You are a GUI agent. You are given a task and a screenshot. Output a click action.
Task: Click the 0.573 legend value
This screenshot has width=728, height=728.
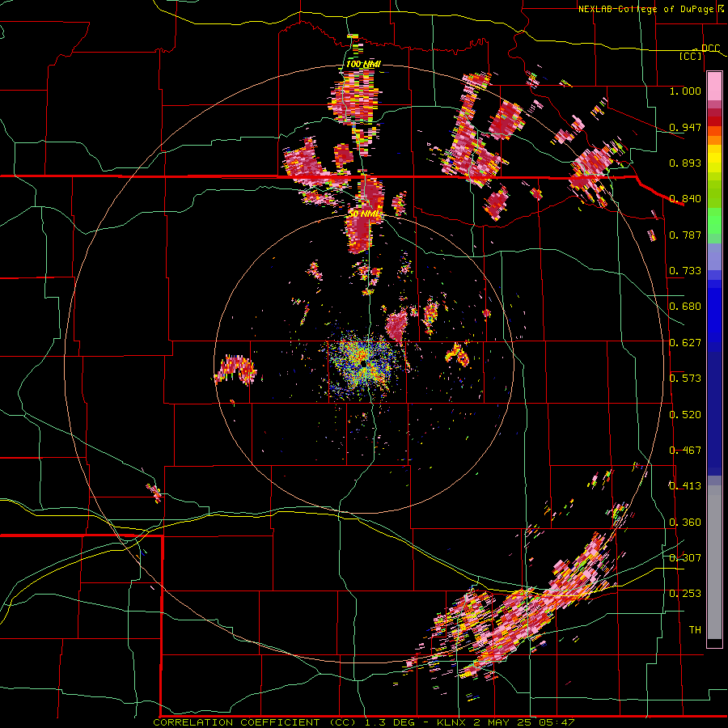pos(685,379)
